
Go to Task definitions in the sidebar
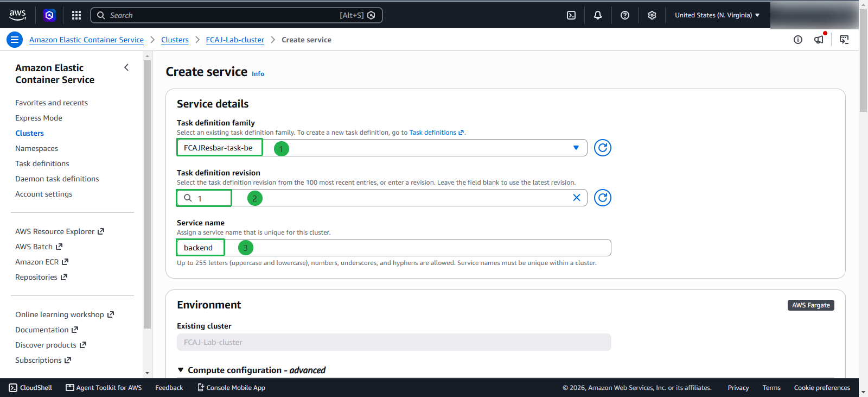click(42, 163)
